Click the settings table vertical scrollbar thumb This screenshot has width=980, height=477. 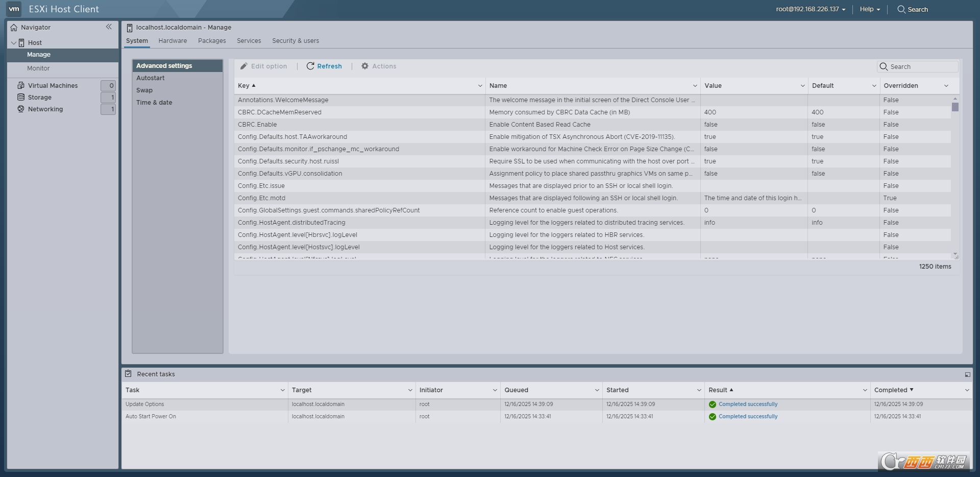pyautogui.click(x=955, y=107)
